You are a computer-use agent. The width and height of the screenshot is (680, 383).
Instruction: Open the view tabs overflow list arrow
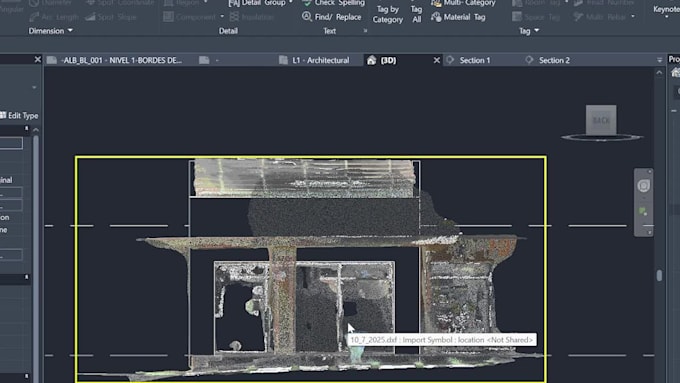(x=660, y=60)
